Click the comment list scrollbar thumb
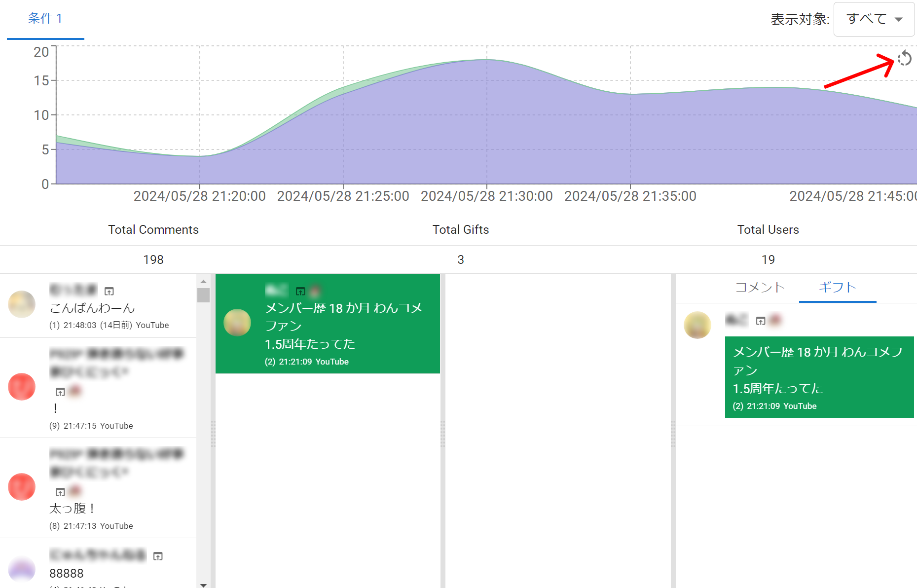Image resolution: width=917 pixels, height=588 pixels. click(203, 295)
